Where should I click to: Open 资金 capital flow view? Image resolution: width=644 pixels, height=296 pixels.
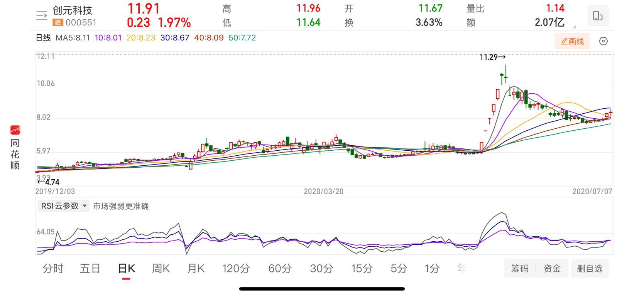(x=552, y=268)
